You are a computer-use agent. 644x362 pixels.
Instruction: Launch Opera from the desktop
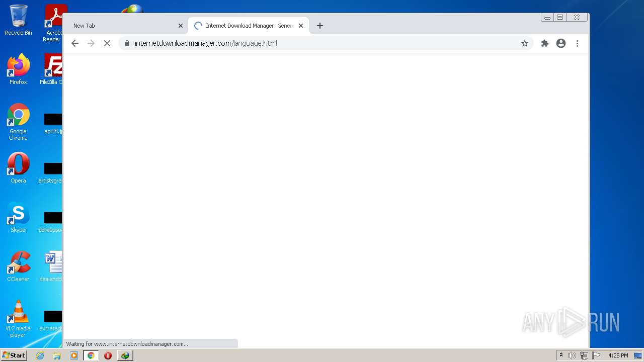[18, 168]
